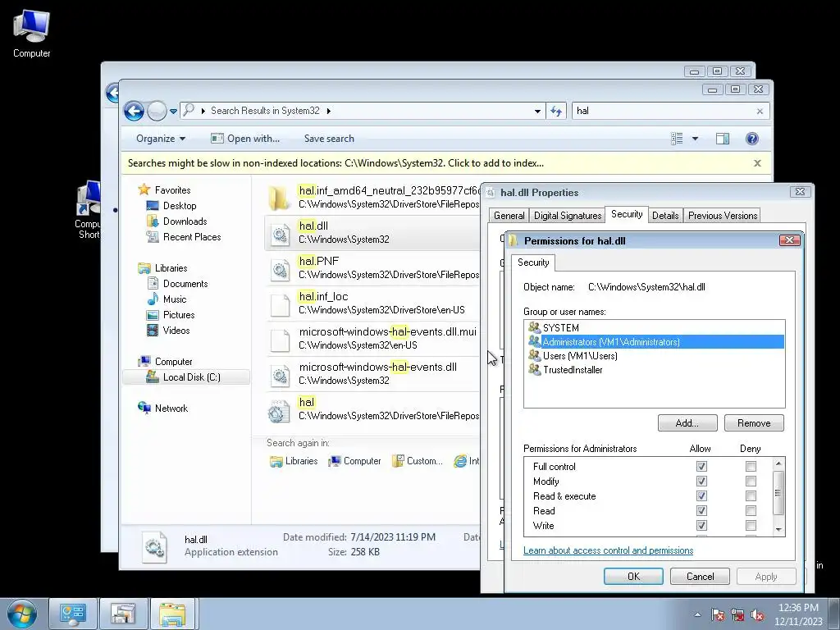Click the Open with... toolbar button
Image resolution: width=840 pixels, height=630 pixels.
tap(245, 138)
